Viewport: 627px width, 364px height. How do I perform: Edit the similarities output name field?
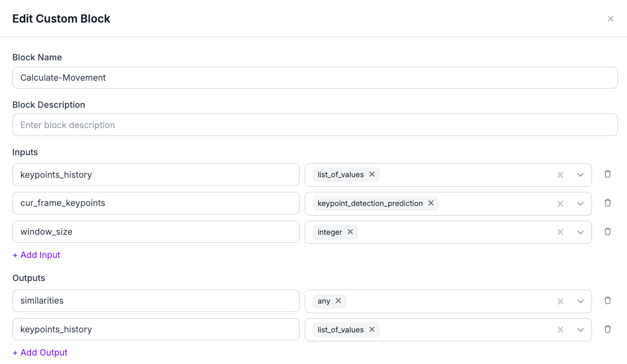(156, 301)
